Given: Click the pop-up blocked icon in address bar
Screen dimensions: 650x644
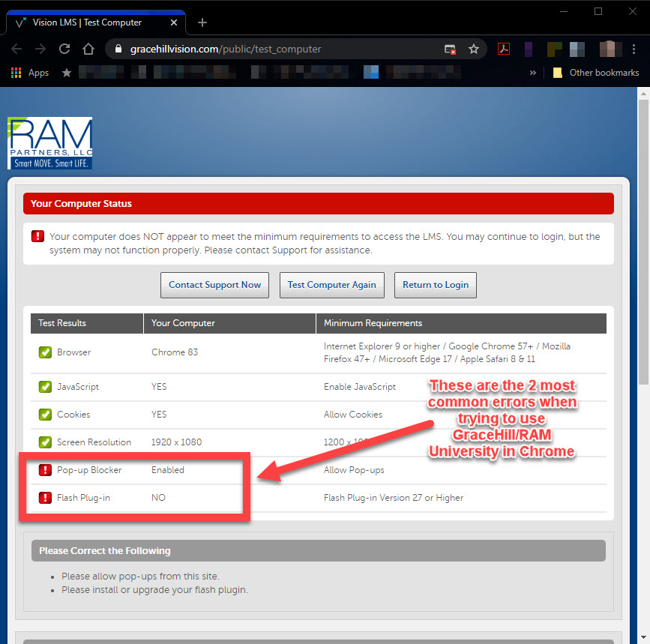Looking at the screenshot, I should 450,49.
